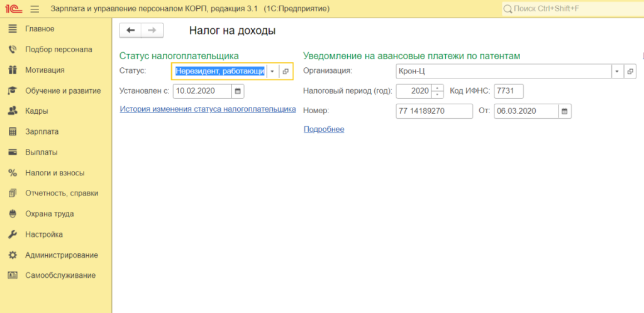Increase the Налоговый период year value
Image resolution: width=644 pixels, height=313 pixels.
(438, 88)
